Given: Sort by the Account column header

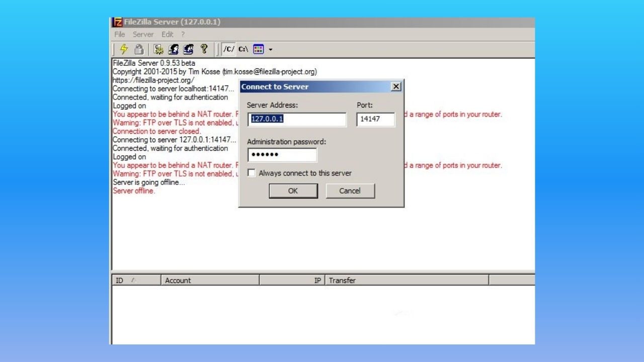Looking at the screenshot, I should [x=210, y=281].
